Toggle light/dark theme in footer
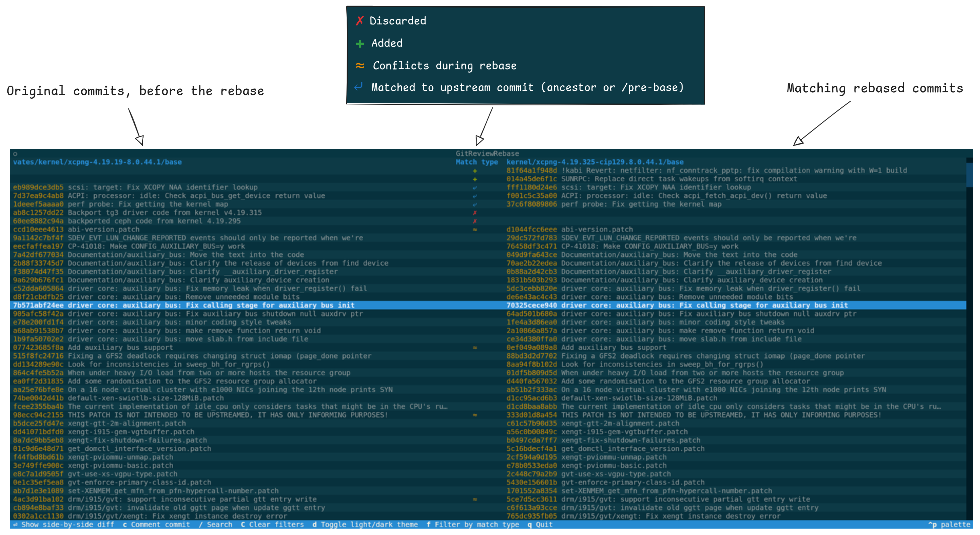This screenshot has height=535, width=980. click(365, 524)
